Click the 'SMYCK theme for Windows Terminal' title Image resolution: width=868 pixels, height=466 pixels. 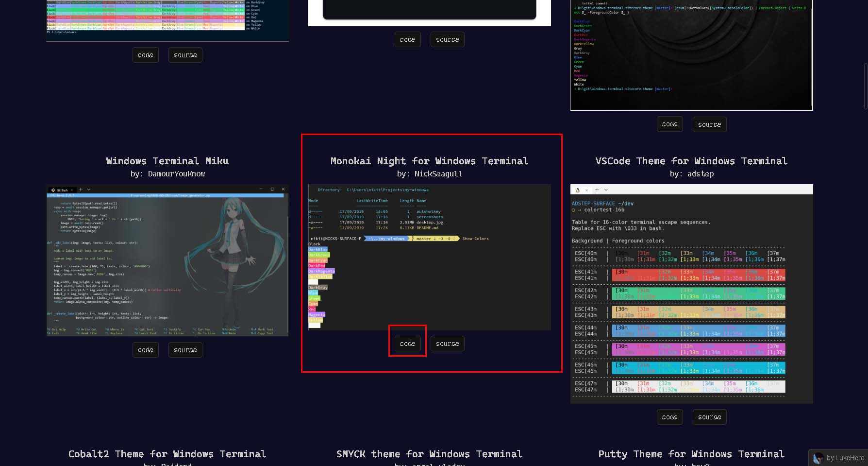(430, 454)
